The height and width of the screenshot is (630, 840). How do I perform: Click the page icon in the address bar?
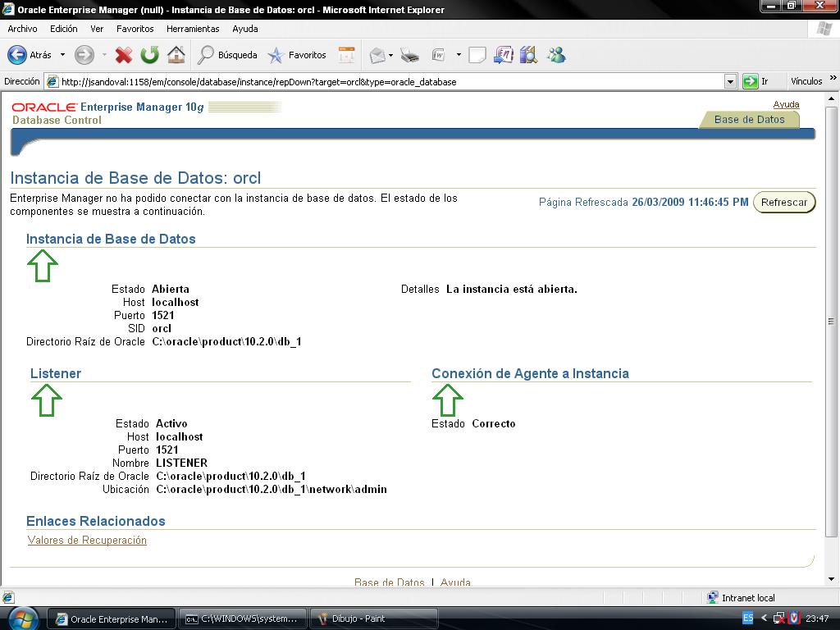click(52, 81)
